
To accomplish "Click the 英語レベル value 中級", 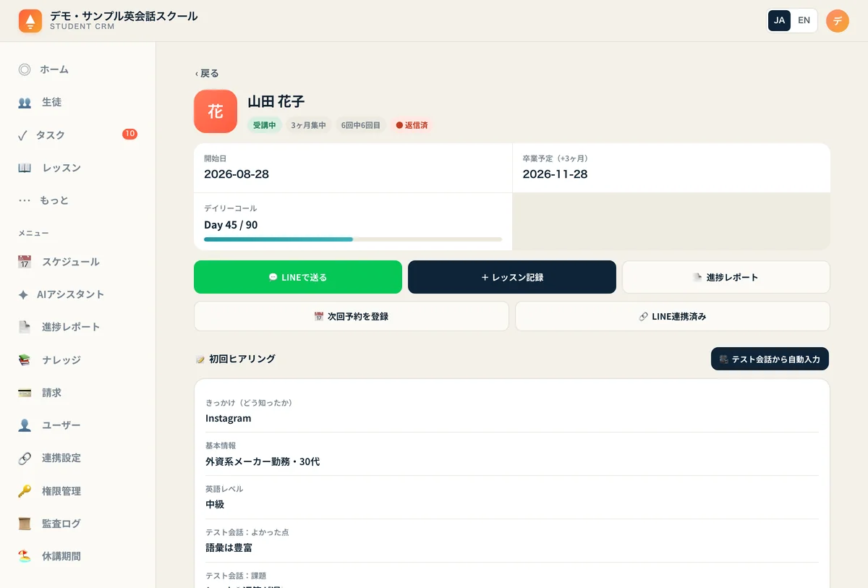I will (215, 505).
